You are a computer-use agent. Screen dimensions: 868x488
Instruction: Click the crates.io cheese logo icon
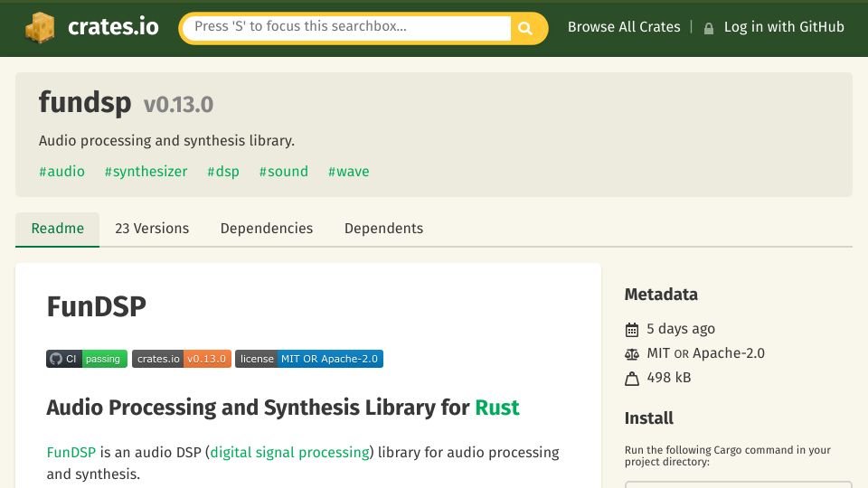point(40,27)
